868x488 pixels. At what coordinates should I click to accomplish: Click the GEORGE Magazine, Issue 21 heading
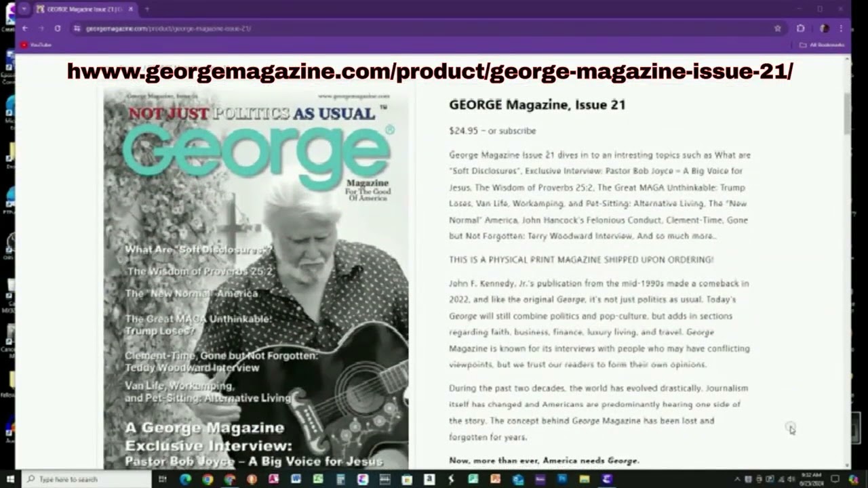(x=537, y=105)
